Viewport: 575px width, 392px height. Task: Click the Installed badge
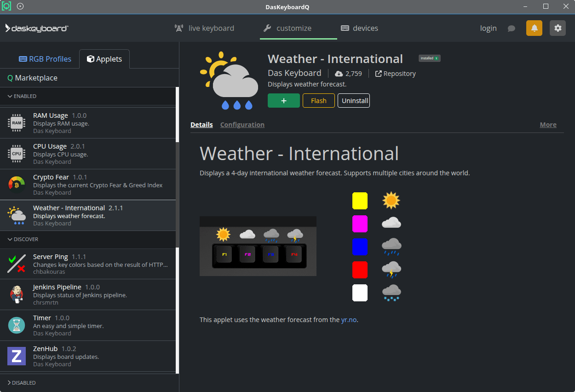[430, 58]
